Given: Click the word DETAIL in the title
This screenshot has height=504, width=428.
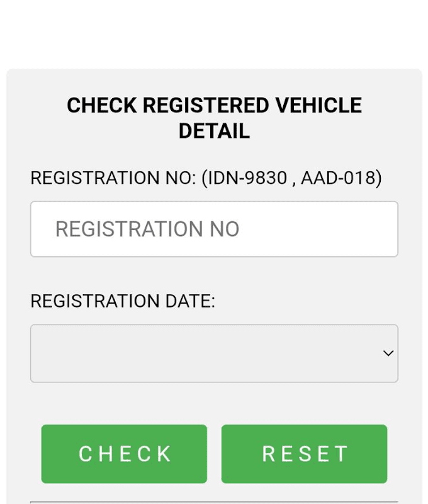Looking at the screenshot, I should [x=214, y=131].
